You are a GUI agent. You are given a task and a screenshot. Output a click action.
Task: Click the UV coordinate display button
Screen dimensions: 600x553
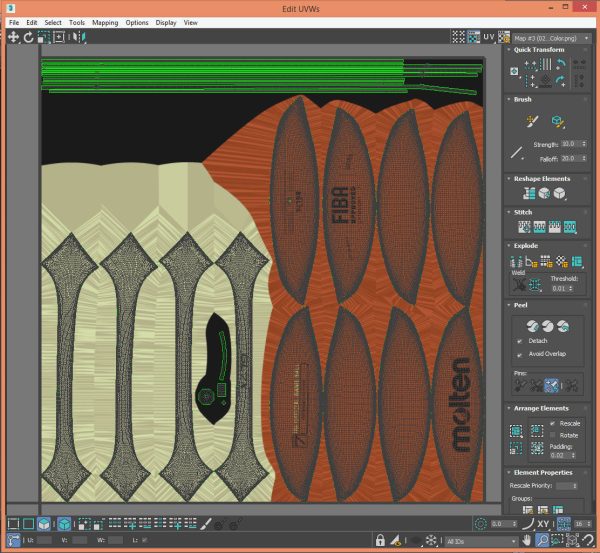coord(489,37)
